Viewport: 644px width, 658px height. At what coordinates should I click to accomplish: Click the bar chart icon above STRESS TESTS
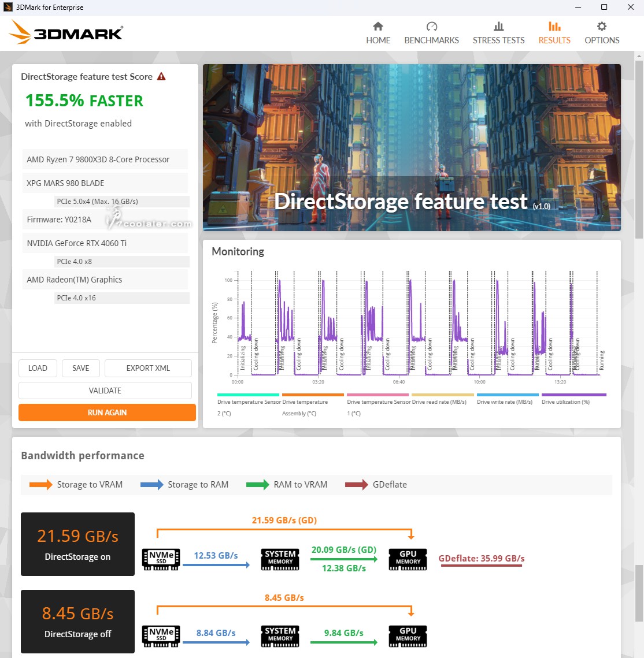(x=499, y=27)
